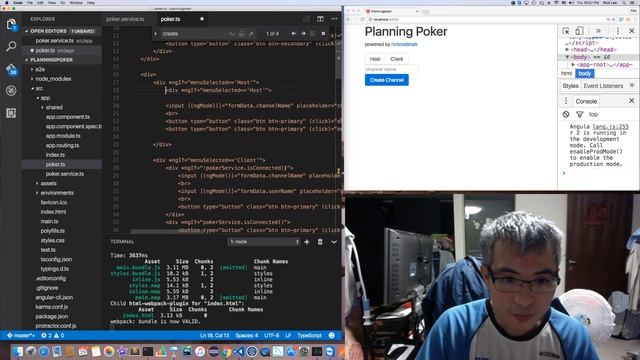Follow the nckcodetalk link on the page
640x360 pixels.
tap(404, 44)
